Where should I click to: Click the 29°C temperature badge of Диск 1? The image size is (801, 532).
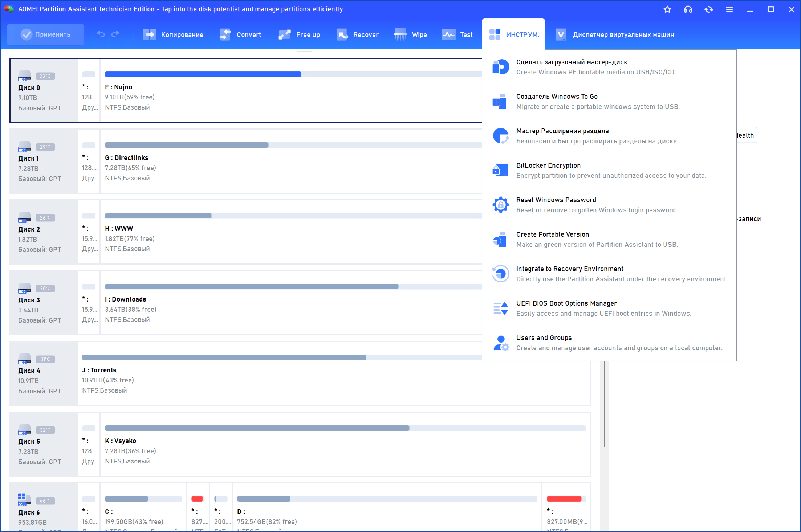tap(45, 147)
